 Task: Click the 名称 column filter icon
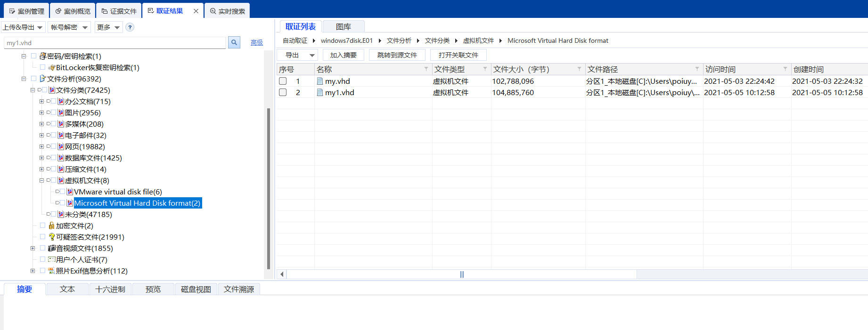pos(426,69)
